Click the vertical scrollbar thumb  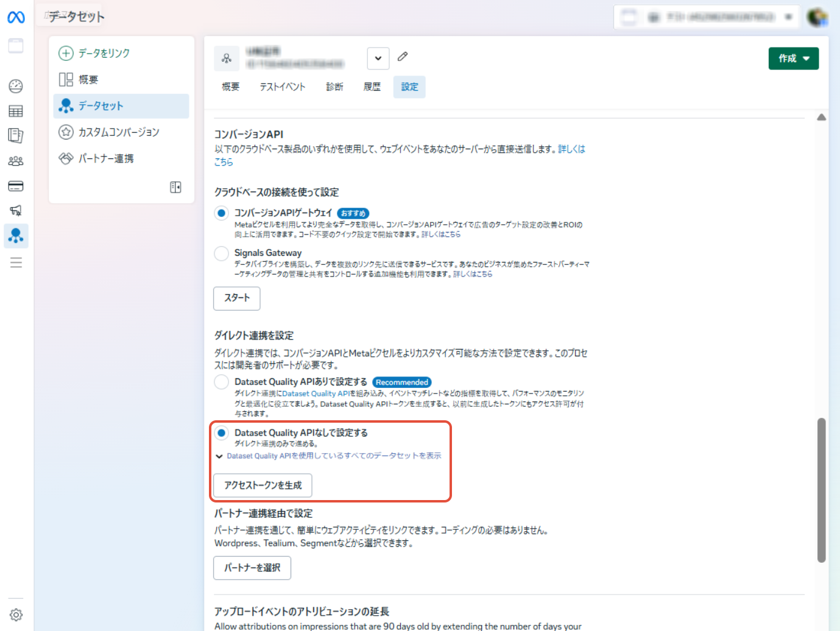[821, 490]
